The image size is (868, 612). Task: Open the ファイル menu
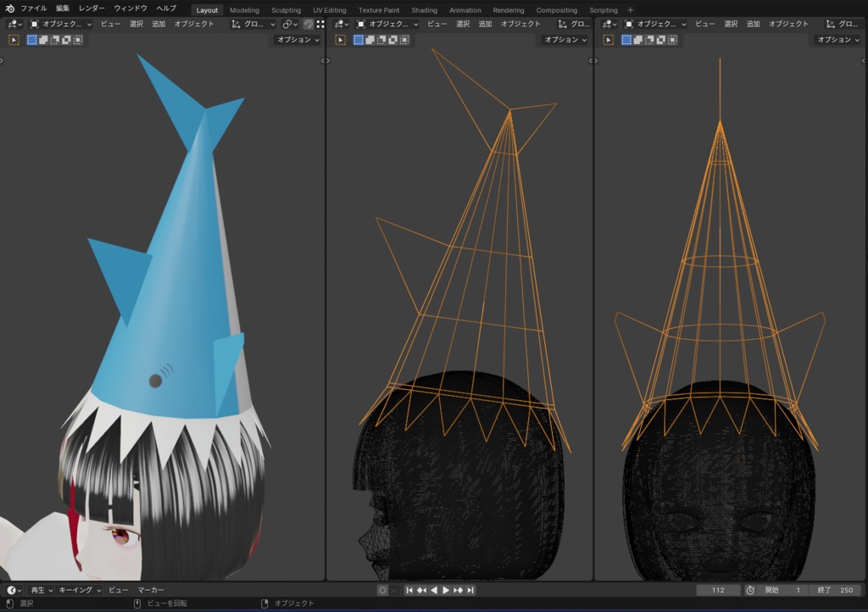(33, 8)
